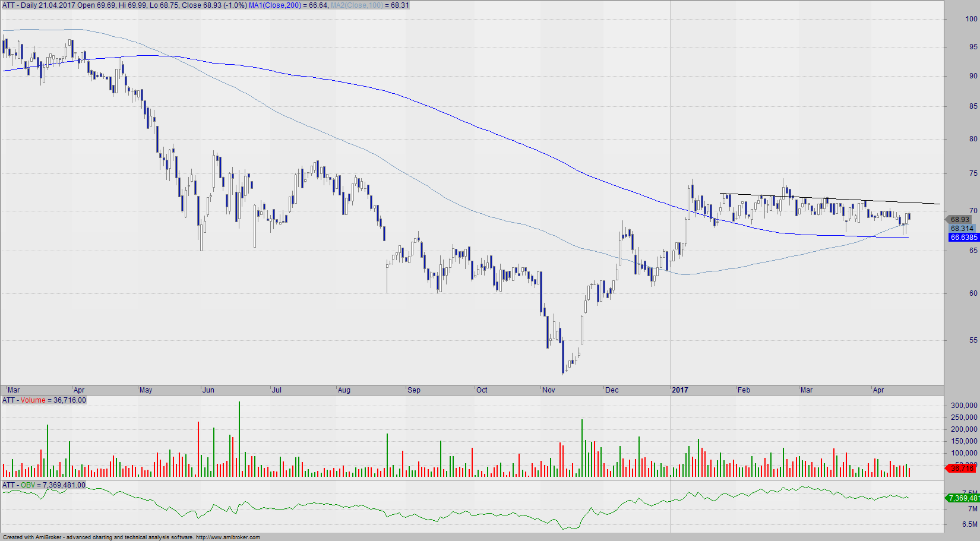
Task: Select the 68.93 last close price tag
Action: [x=960, y=220]
